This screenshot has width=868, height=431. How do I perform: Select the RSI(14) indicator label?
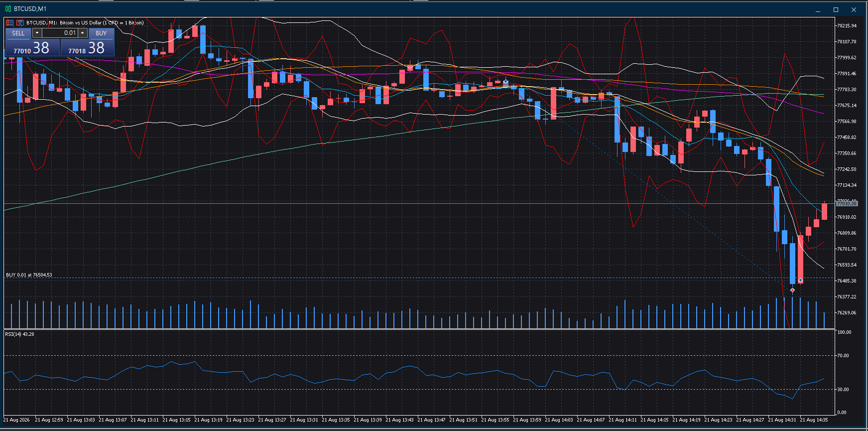[x=20, y=334]
